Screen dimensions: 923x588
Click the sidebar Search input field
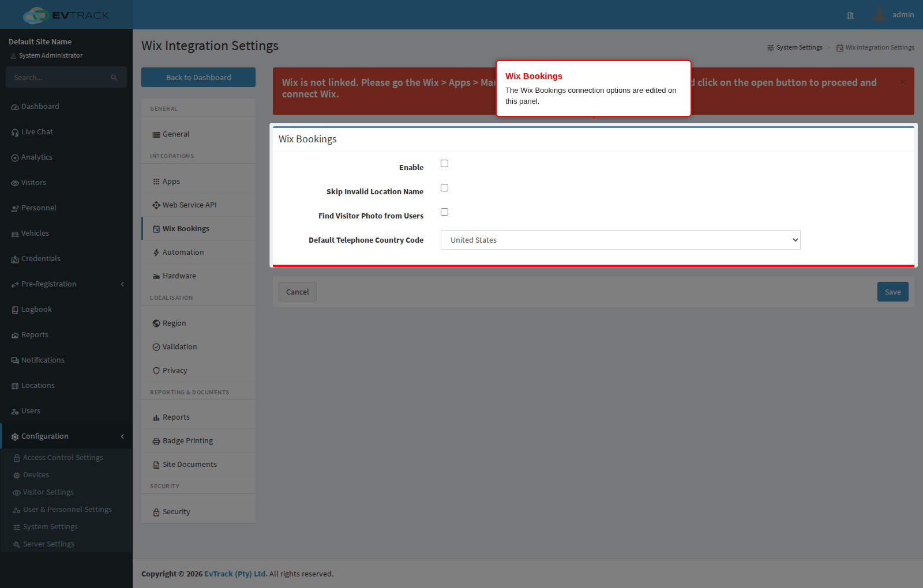click(x=58, y=77)
